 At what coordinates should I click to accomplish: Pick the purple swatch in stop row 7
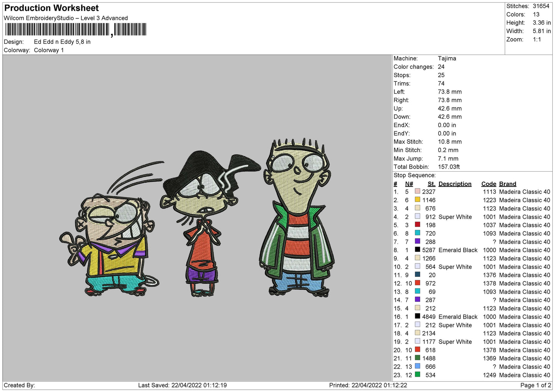click(417, 241)
